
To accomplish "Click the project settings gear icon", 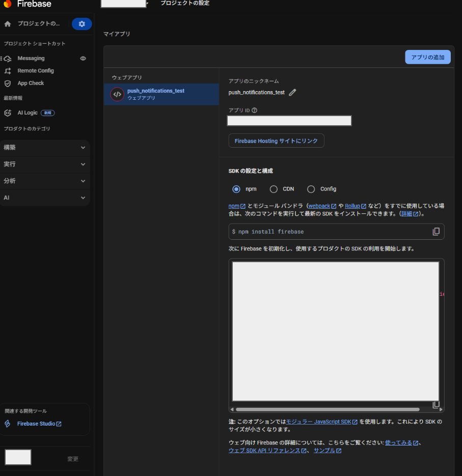I will click(x=81, y=24).
